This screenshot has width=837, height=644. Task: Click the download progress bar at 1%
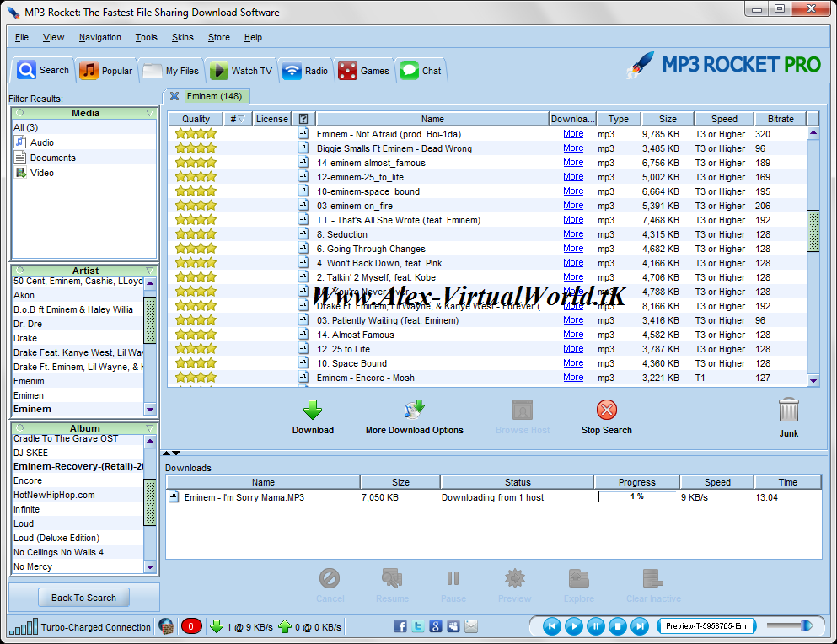637,496
